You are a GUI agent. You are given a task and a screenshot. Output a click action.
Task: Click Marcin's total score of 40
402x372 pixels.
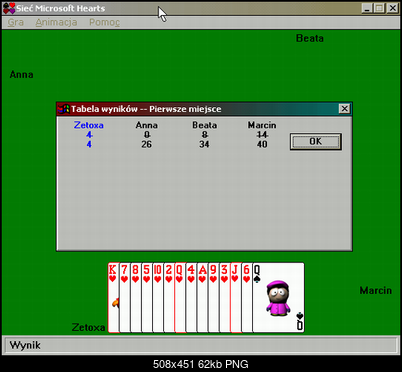click(262, 144)
